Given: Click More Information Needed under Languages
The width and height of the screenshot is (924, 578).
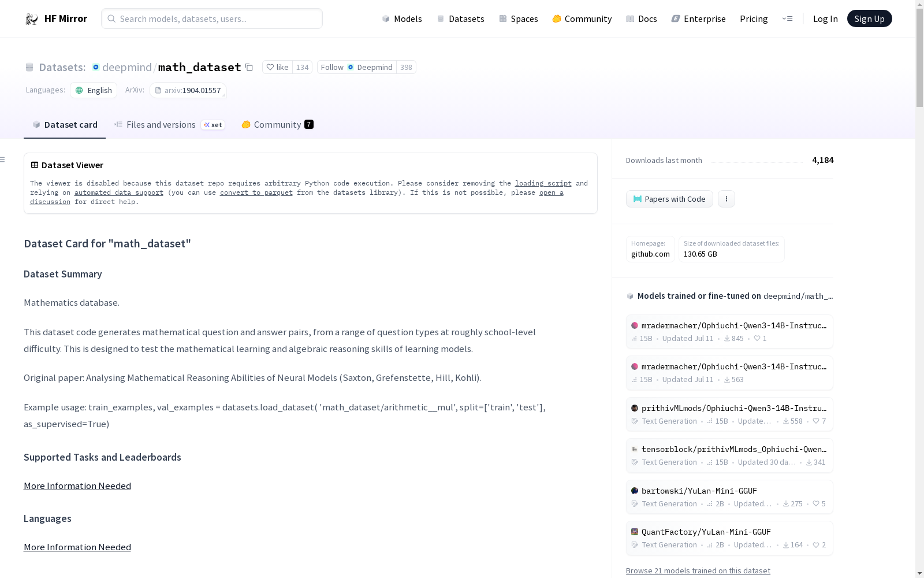Looking at the screenshot, I should 77,547.
